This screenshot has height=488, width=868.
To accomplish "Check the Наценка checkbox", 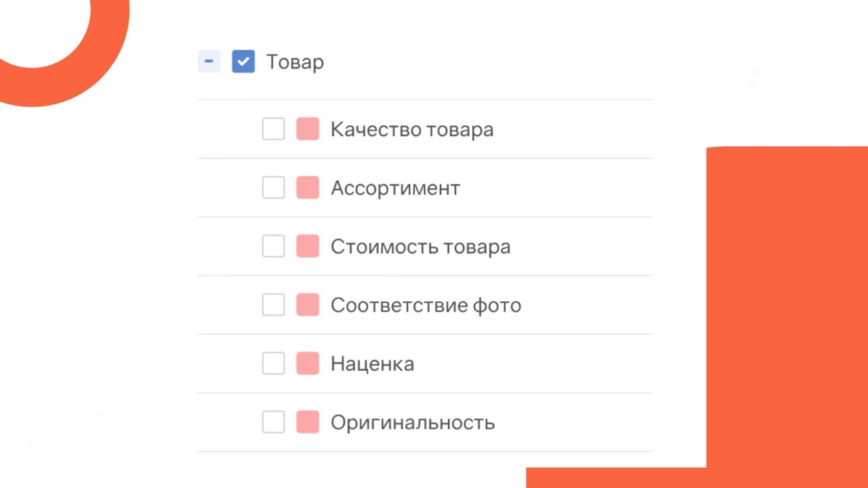I will (273, 363).
